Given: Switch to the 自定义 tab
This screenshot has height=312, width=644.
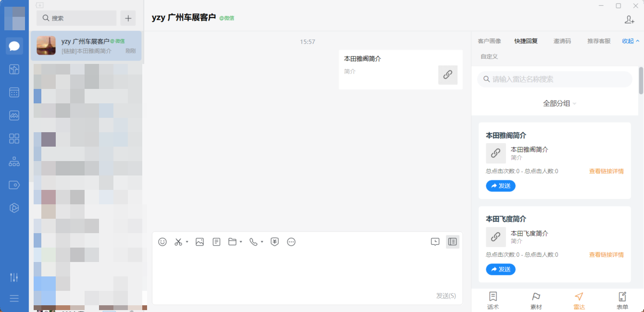Looking at the screenshot, I should pos(489,56).
